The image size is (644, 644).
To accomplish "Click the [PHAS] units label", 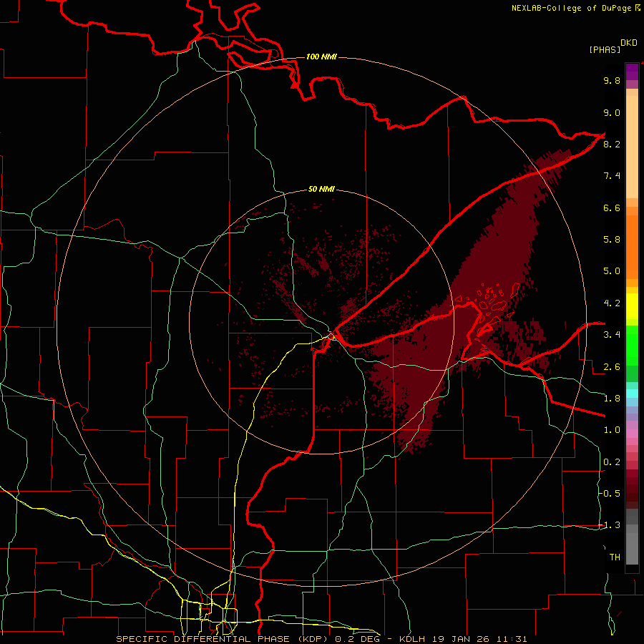I will 604,49.
